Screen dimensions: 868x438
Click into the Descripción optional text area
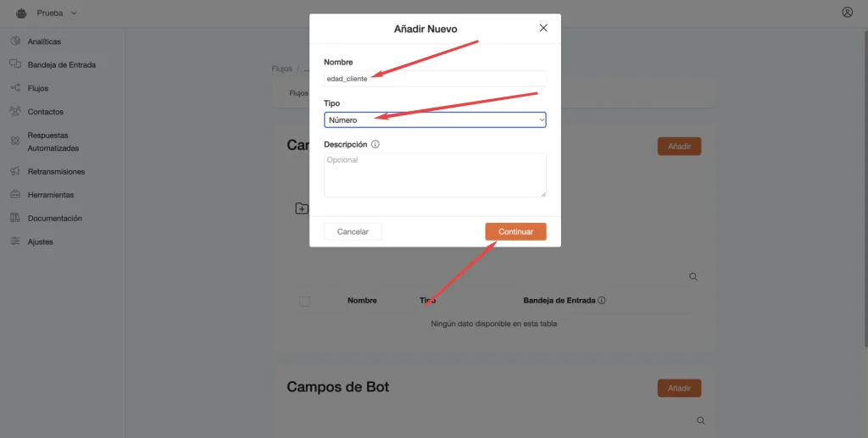pyautogui.click(x=435, y=175)
